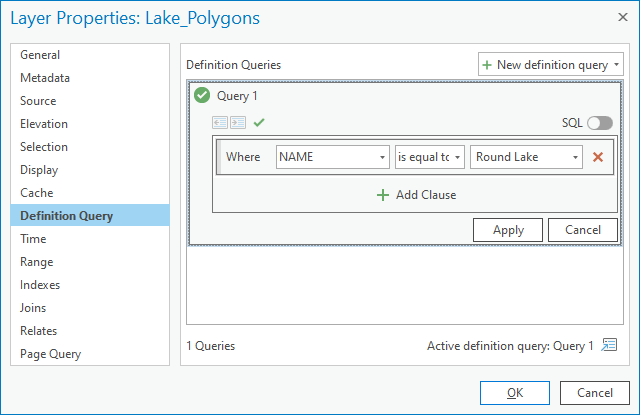Click the ungroup clauses (left indent) icon
This screenshot has height=415, width=640.
(x=220, y=122)
